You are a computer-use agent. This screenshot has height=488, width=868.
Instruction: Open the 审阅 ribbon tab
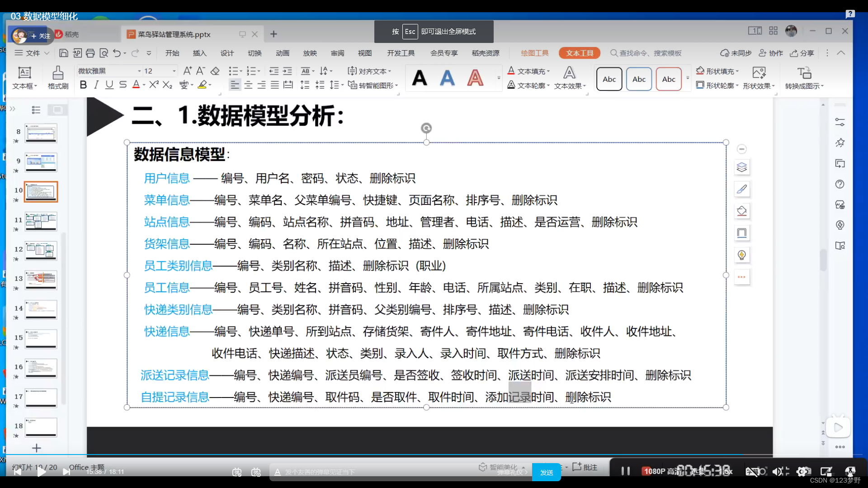click(337, 53)
